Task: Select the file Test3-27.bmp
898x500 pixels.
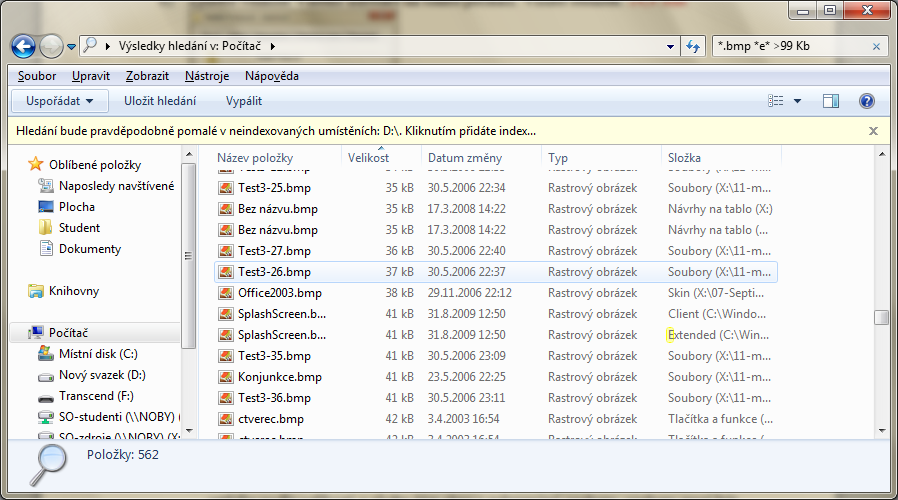Action: click(x=274, y=251)
